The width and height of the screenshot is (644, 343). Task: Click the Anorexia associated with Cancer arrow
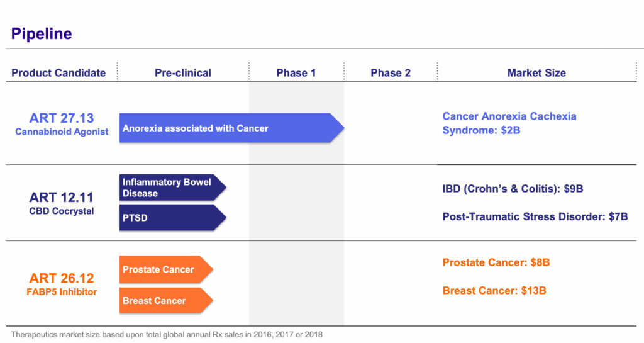231,128
